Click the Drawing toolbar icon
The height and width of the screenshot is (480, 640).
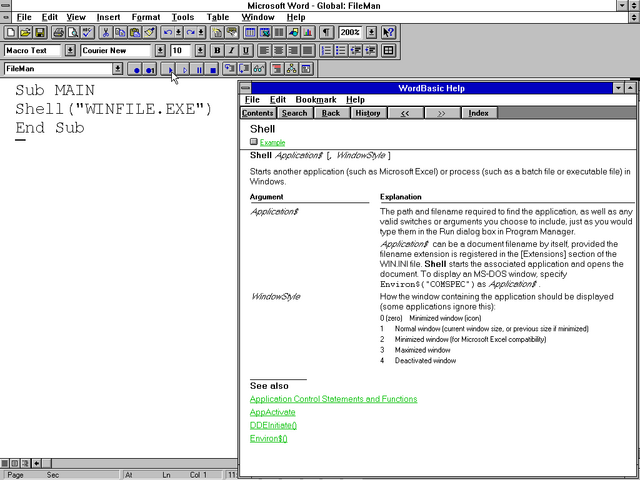(x=293, y=32)
